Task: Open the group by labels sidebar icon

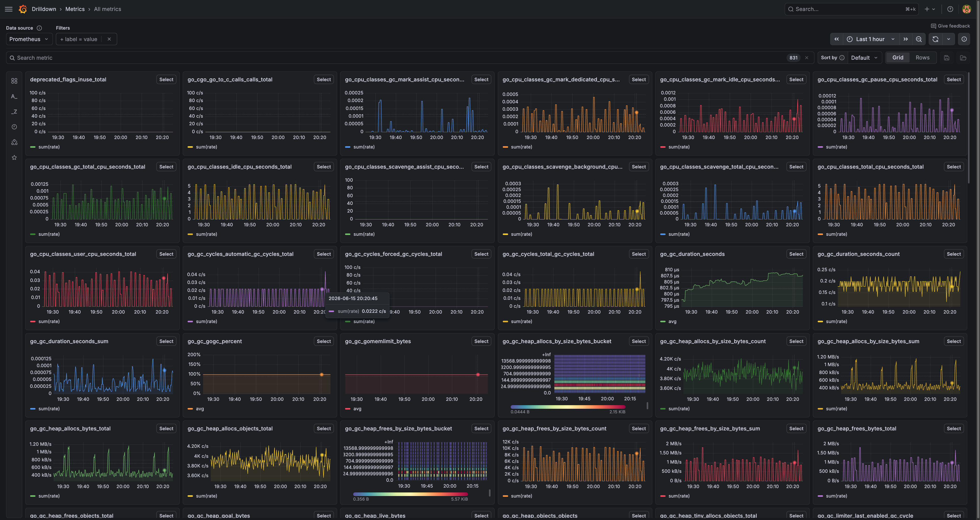Action: [15, 142]
